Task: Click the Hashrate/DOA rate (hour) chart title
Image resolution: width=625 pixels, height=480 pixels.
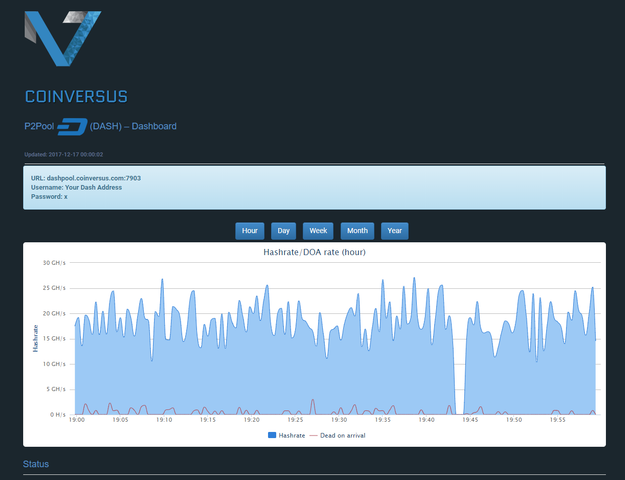Action: coord(314,253)
